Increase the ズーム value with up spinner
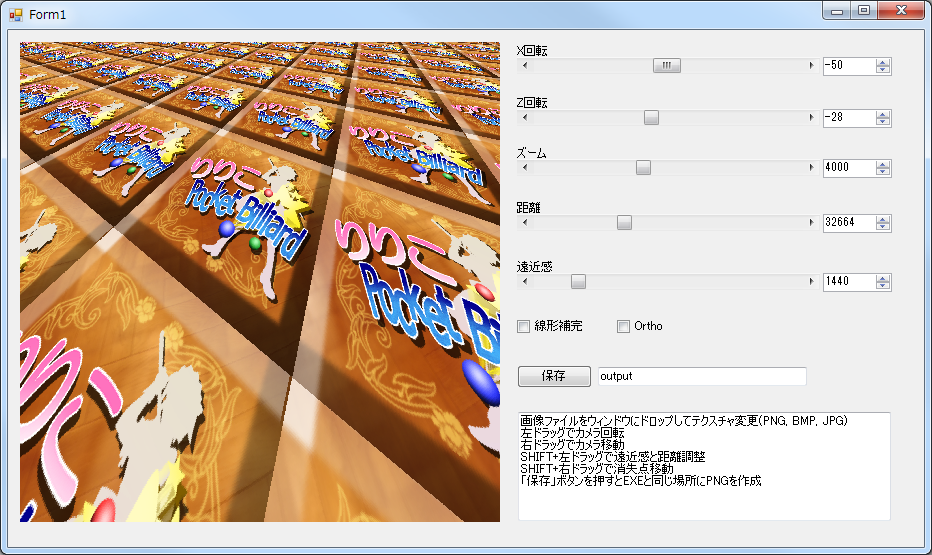 coord(883,165)
